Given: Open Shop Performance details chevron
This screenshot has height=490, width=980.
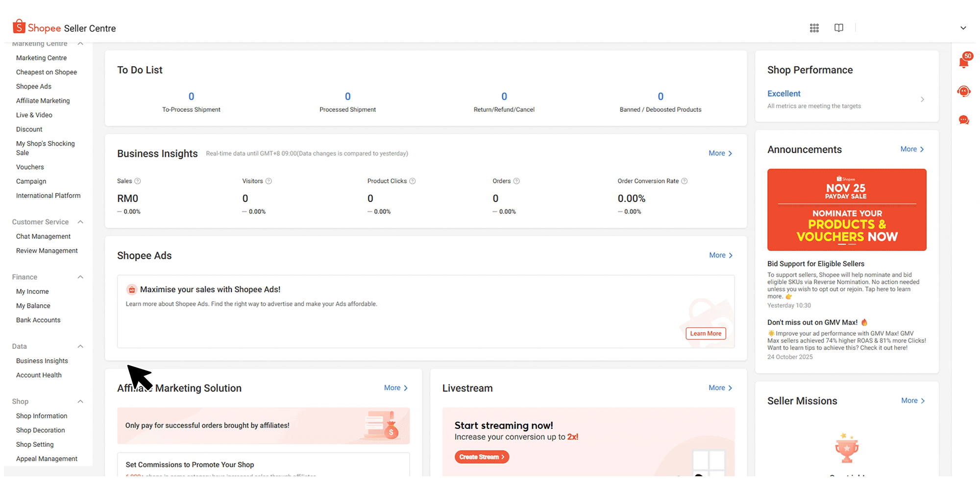Looking at the screenshot, I should coord(922,99).
